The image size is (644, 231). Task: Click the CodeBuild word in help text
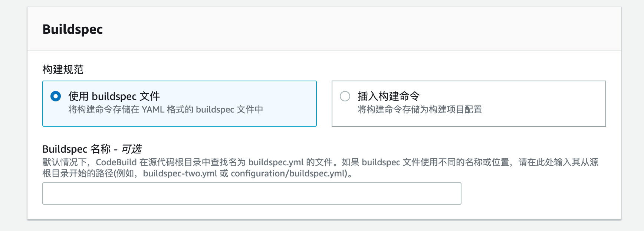tap(116, 162)
